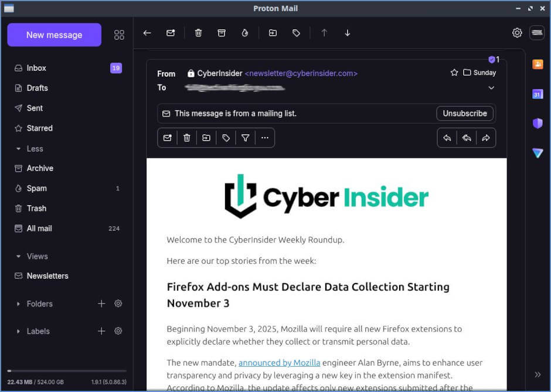Open Proton VPN from the right sidebar
Image resolution: width=551 pixels, height=392 pixels.
tap(538, 153)
